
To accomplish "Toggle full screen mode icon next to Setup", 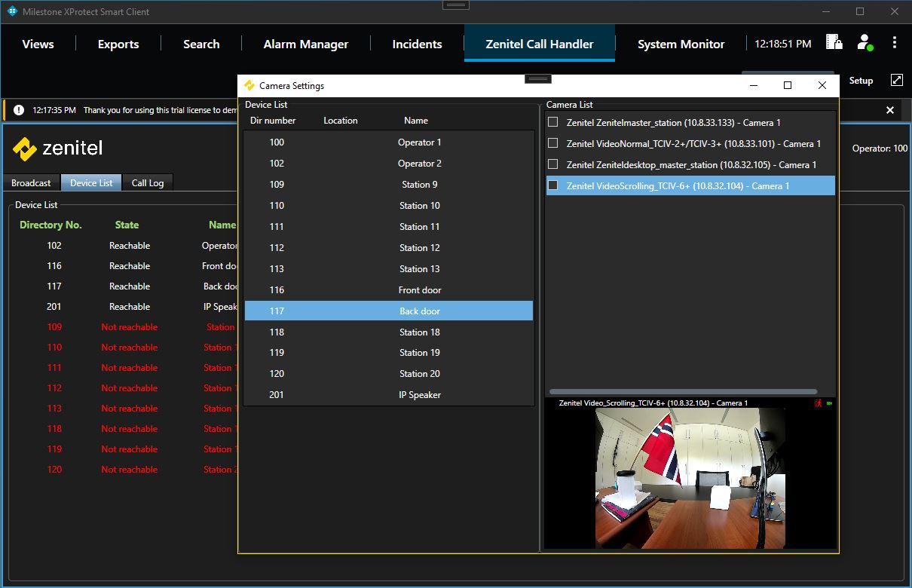I will click(897, 80).
